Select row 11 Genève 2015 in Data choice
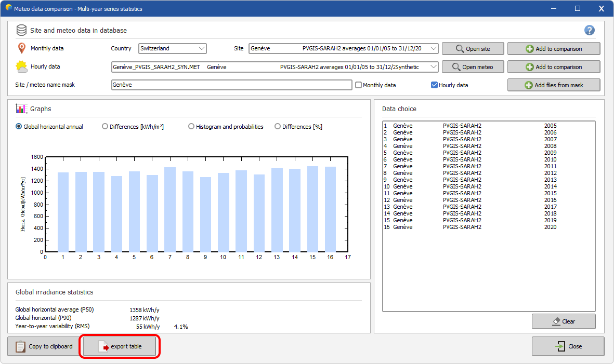The height and width of the screenshot is (364, 614). click(489, 193)
